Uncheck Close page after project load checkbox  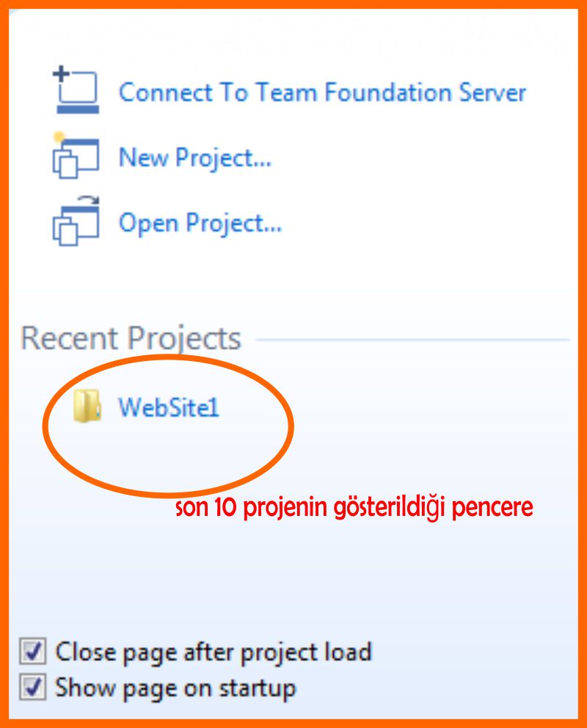(x=32, y=651)
